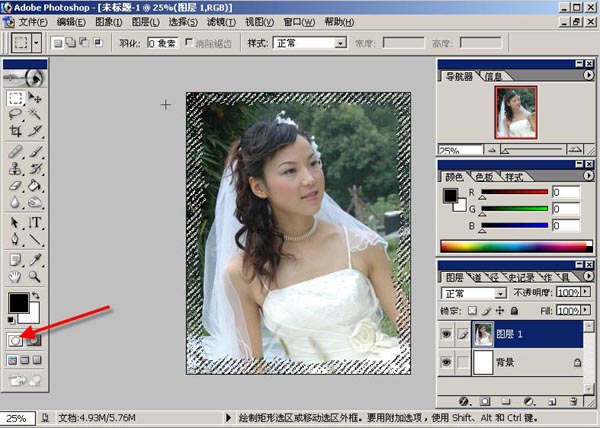The height and width of the screenshot is (428, 600).
Task: Choose Full Screen Mode icon
Action: (37, 360)
